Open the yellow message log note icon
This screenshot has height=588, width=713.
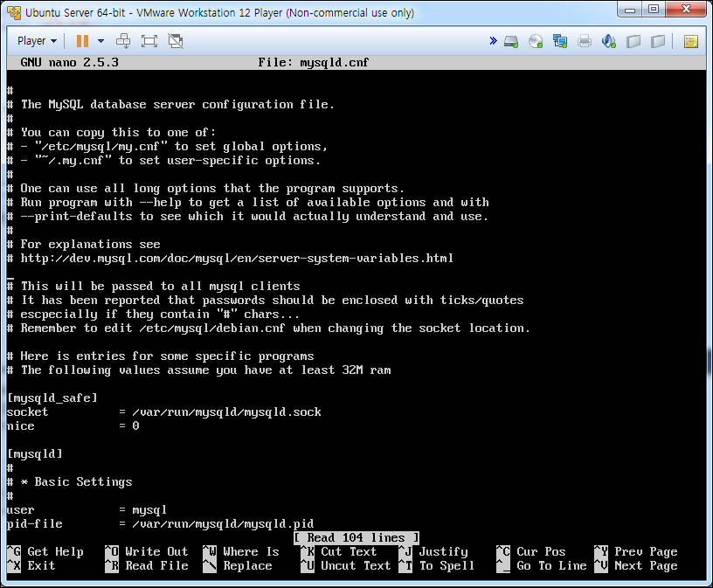(691, 41)
